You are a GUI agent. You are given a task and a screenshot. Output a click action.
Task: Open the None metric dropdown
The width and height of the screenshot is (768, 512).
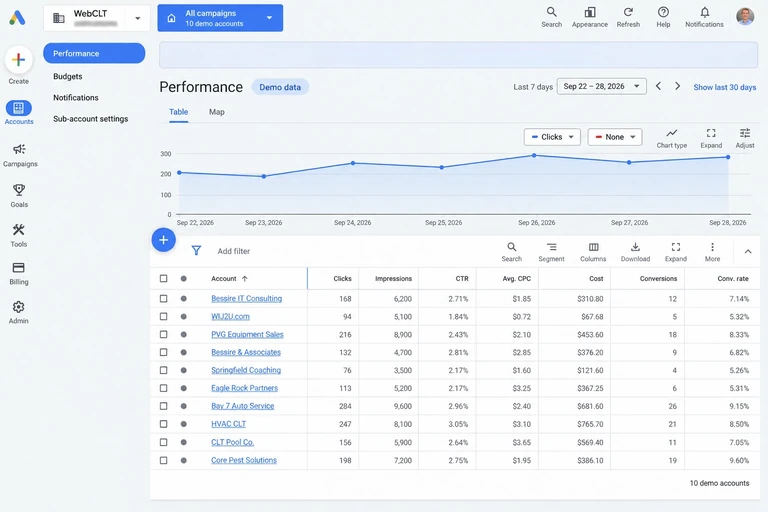615,137
